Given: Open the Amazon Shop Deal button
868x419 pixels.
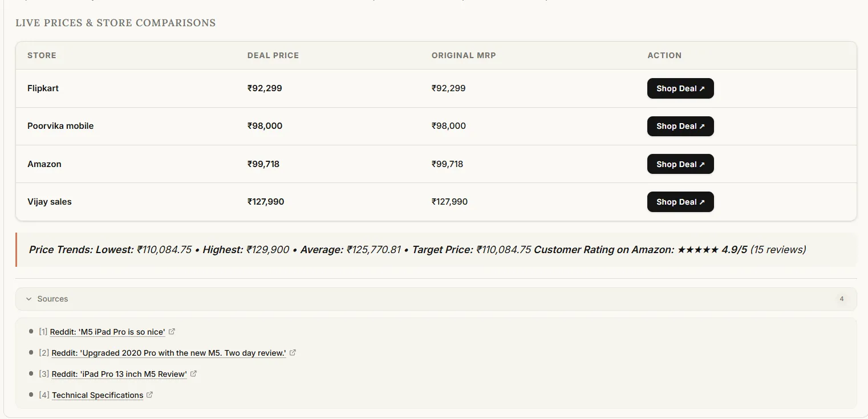Looking at the screenshot, I should pyautogui.click(x=680, y=164).
